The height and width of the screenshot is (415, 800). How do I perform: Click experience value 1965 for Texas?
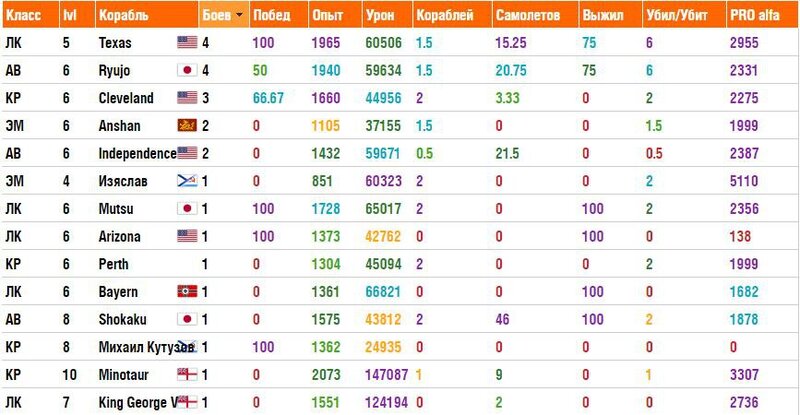click(x=326, y=42)
